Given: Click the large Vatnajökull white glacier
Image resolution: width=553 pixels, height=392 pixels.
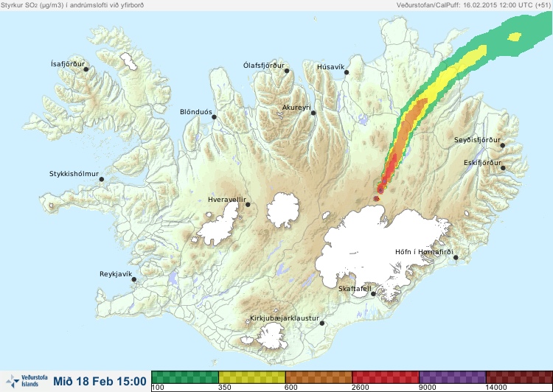Looking at the screenshot, I should [378, 251].
